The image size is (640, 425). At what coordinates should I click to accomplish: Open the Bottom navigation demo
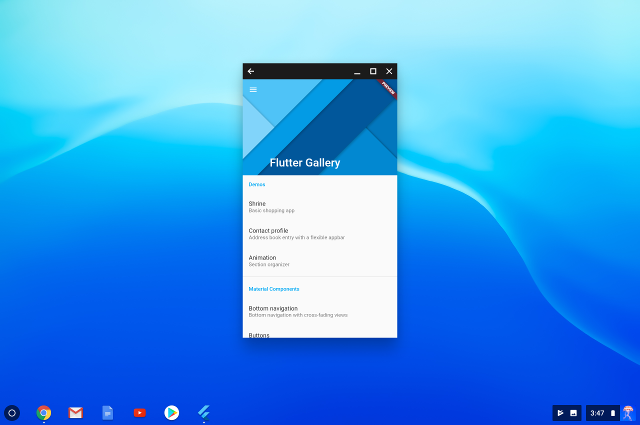pyautogui.click(x=320, y=312)
